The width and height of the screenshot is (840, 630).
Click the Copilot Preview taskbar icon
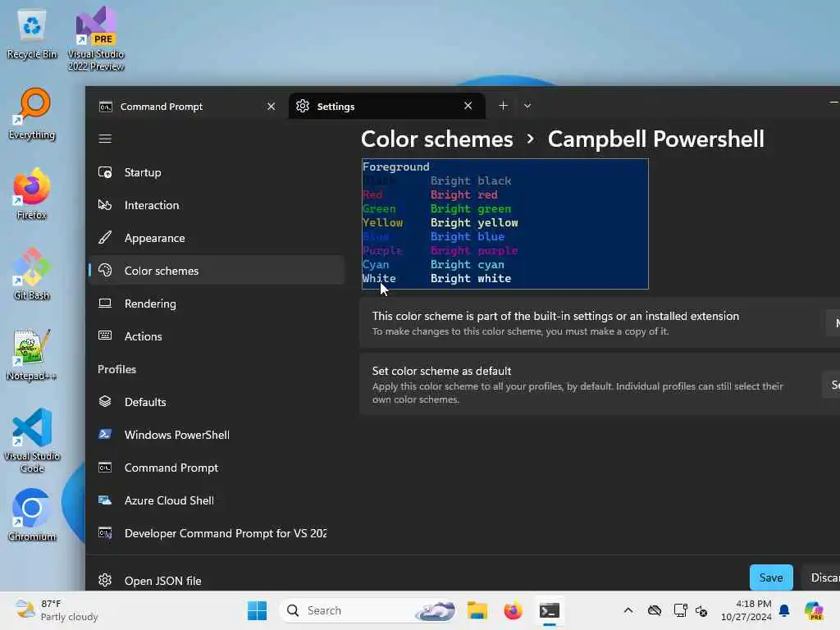(814, 610)
